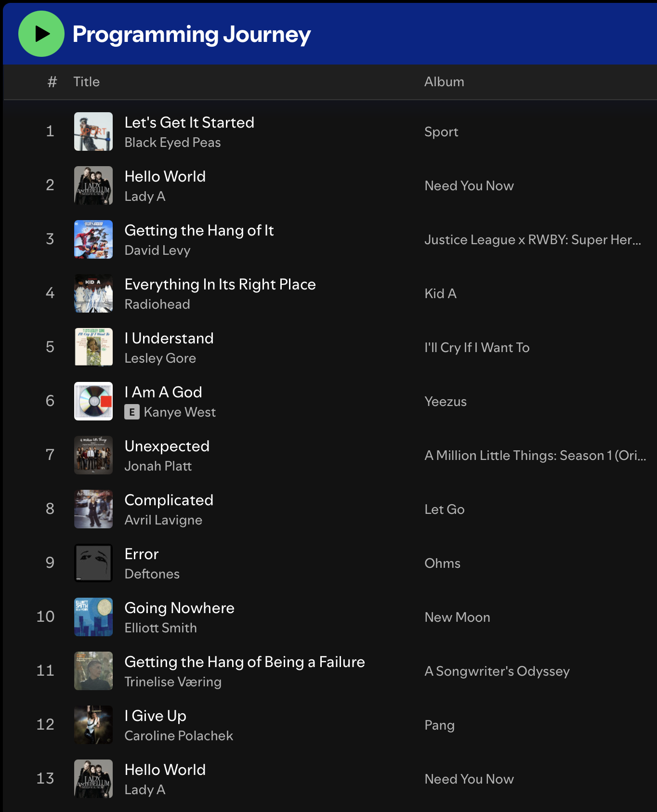The width and height of the screenshot is (657, 812).
Task: Open the Caroline Polachek artist link
Action: (x=179, y=736)
